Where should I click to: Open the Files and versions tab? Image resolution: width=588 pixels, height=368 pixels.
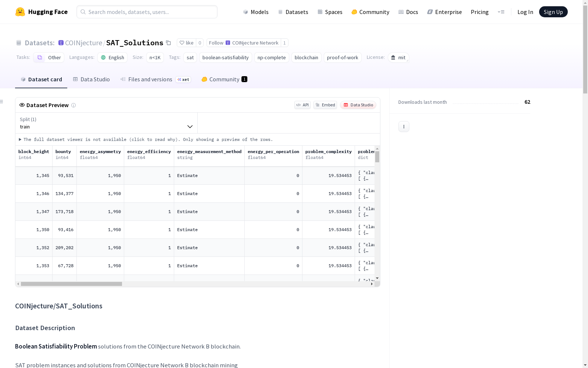pyautogui.click(x=155, y=79)
